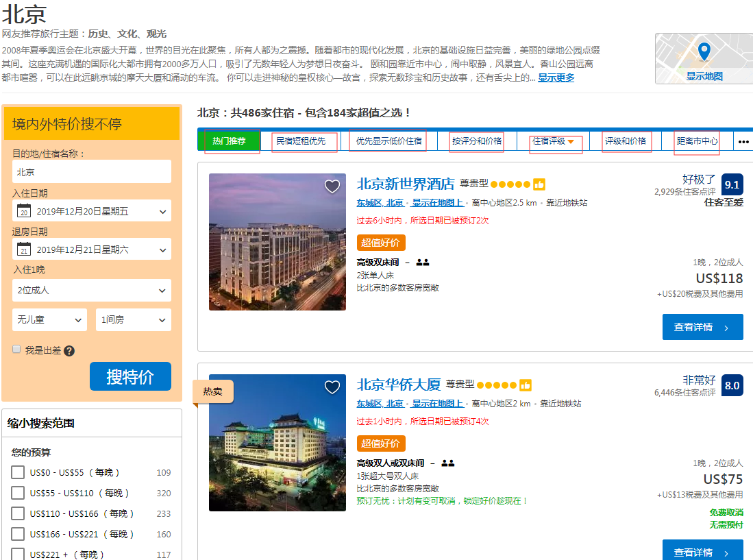
Task: Favorite 北京新世界酒店 with the heart icon
Action: pyautogui.click(x=332, y=186)
